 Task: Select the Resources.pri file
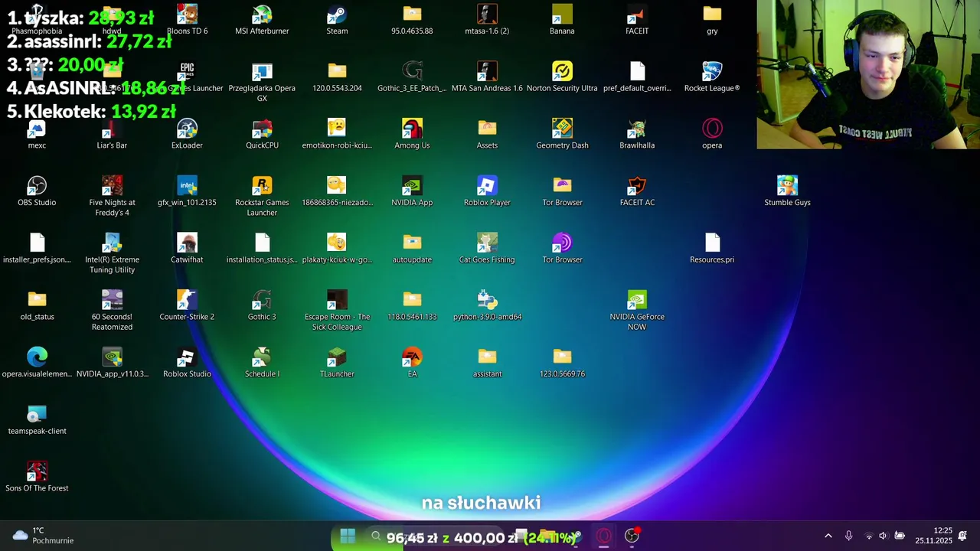712,249
